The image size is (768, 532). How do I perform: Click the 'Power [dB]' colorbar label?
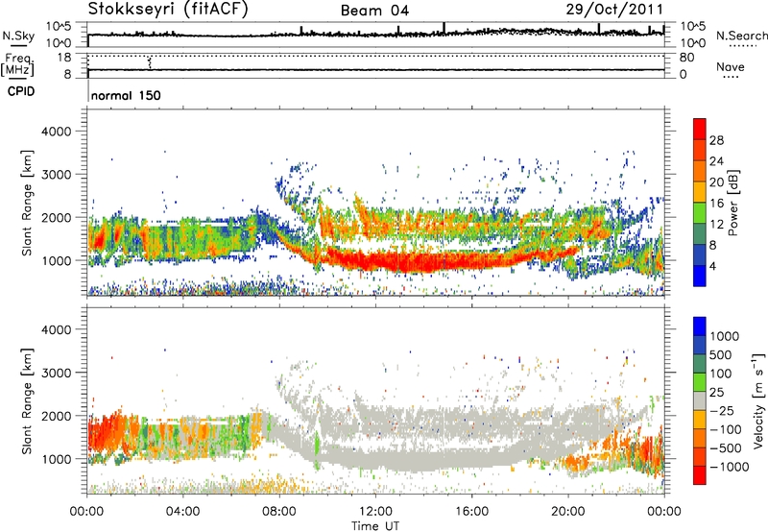[732, 203]
